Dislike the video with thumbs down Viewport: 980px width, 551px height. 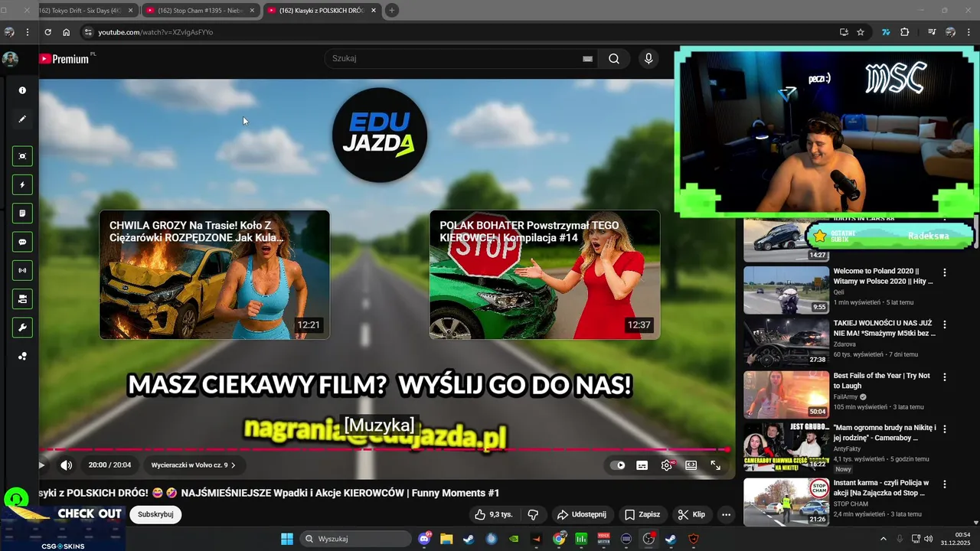534,515
